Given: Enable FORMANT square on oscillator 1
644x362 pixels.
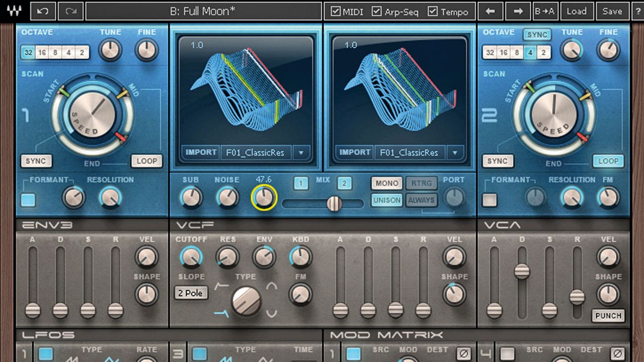Looking at the screenshot, I should click(x=28, y=200).
